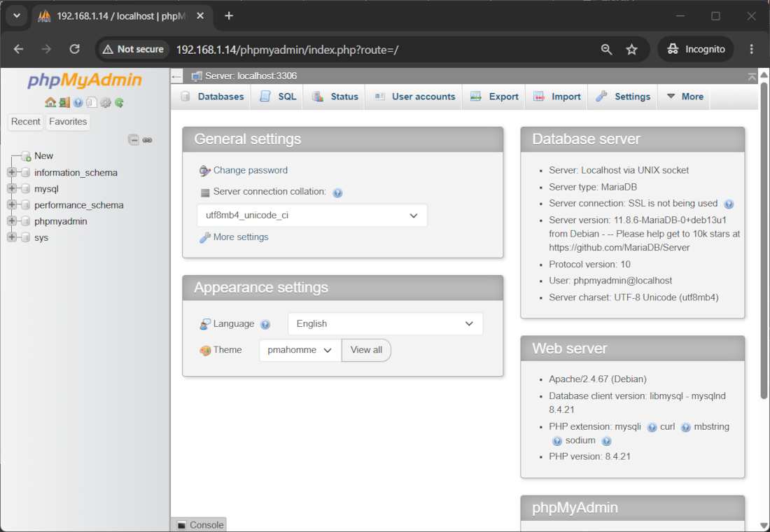
Task: Click the View all themes button
Action: pyautogui.click(x=366, y=350)
